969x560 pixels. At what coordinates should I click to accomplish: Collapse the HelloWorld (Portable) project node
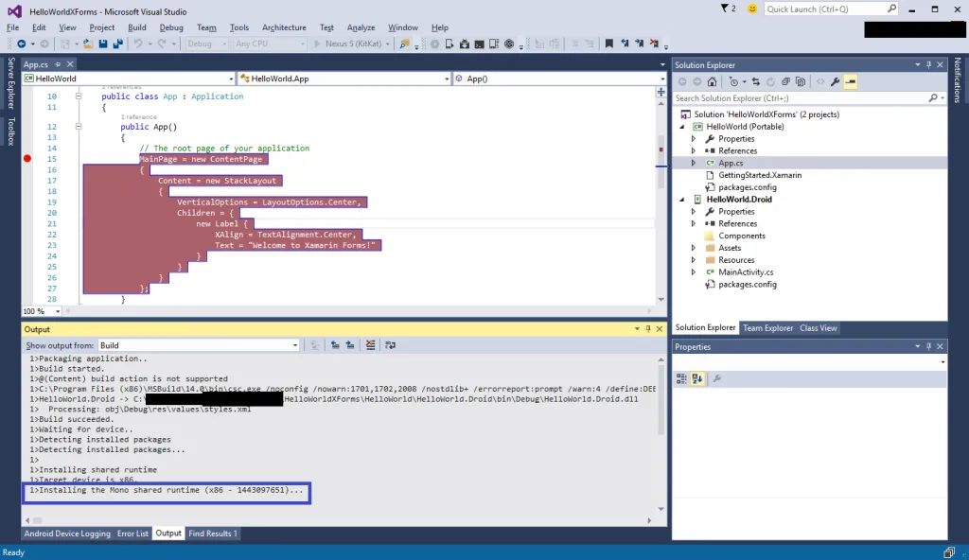tap(682, 127)
